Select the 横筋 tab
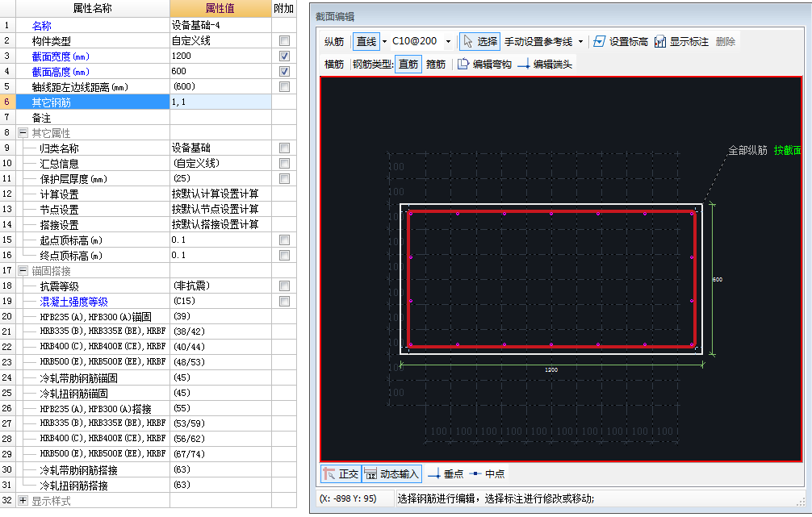The image size is (812, 517). [x=334, y=65]
